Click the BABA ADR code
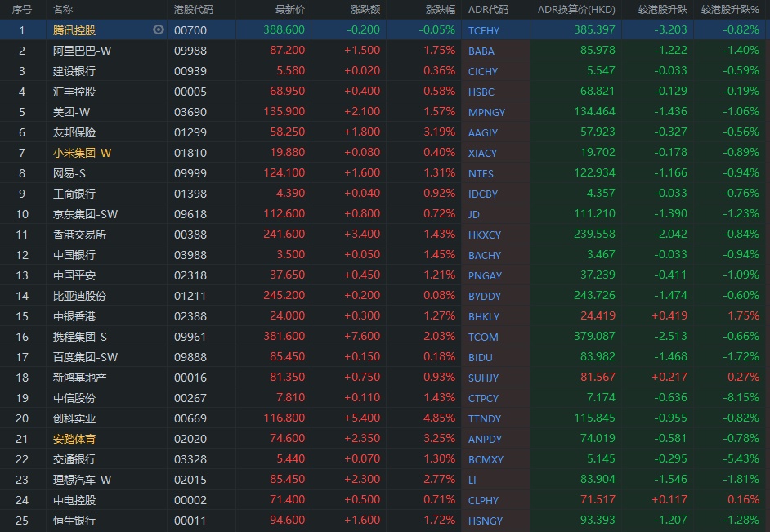The width and height of the screenshot is (770, 532). pyautogui.click(x=481, y=51)
